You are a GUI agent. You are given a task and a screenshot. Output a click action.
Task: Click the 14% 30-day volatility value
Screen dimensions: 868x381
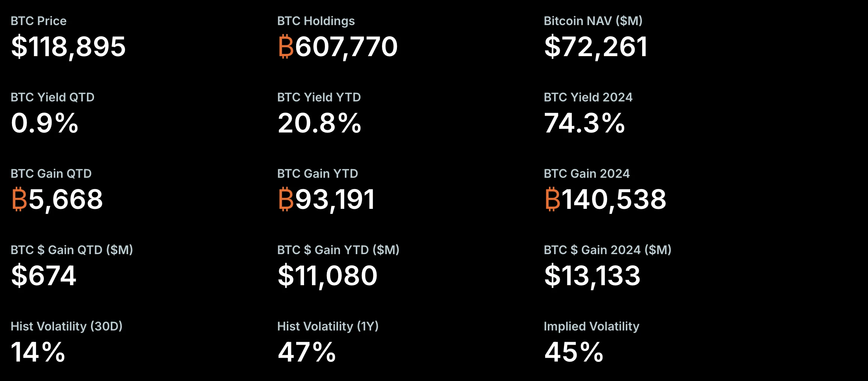point(38,353)
